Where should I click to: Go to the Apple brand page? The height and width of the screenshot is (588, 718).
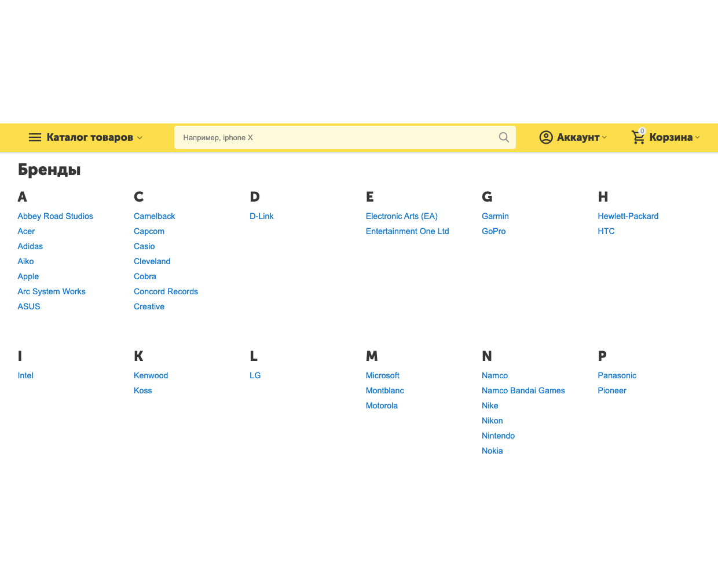(28, 276)
